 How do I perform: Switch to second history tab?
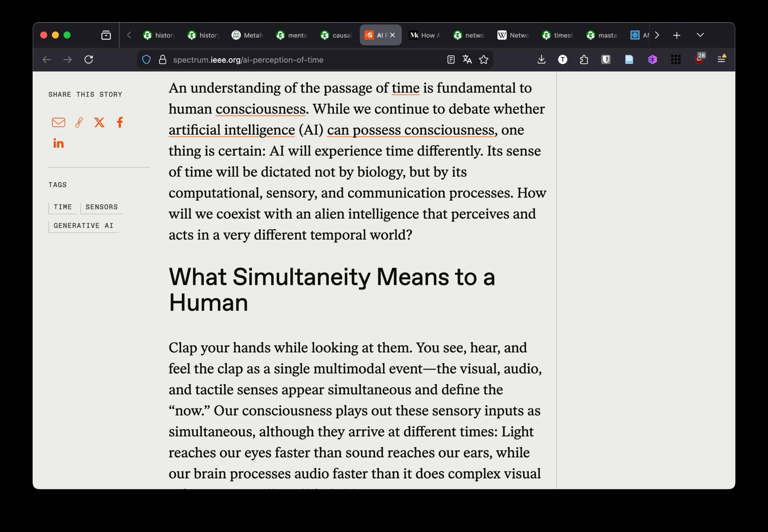point(204,35)
